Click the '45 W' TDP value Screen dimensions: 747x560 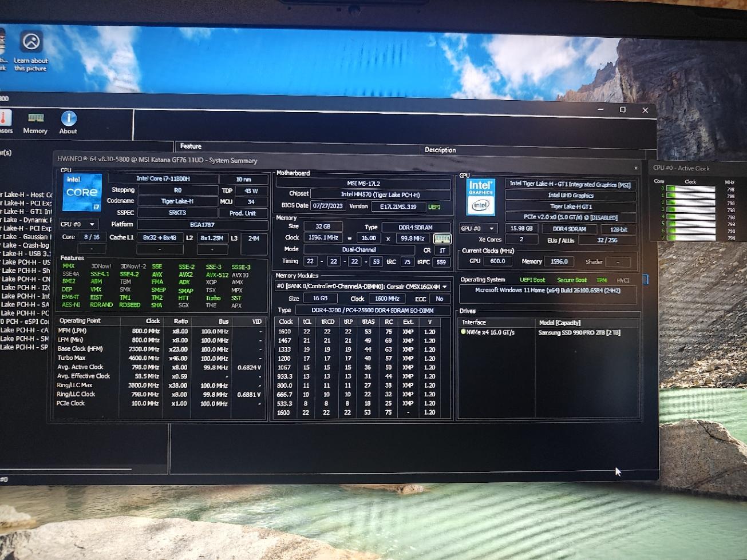[251, 191]
